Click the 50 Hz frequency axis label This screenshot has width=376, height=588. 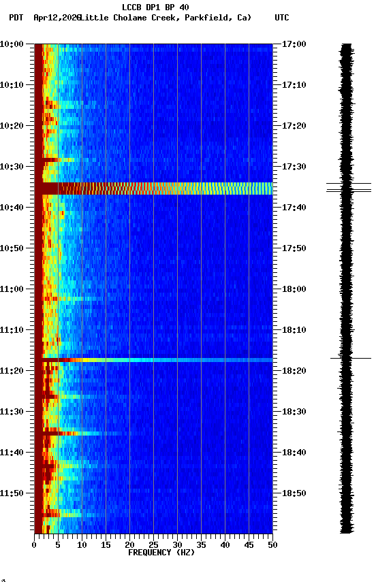click(272, 545)
